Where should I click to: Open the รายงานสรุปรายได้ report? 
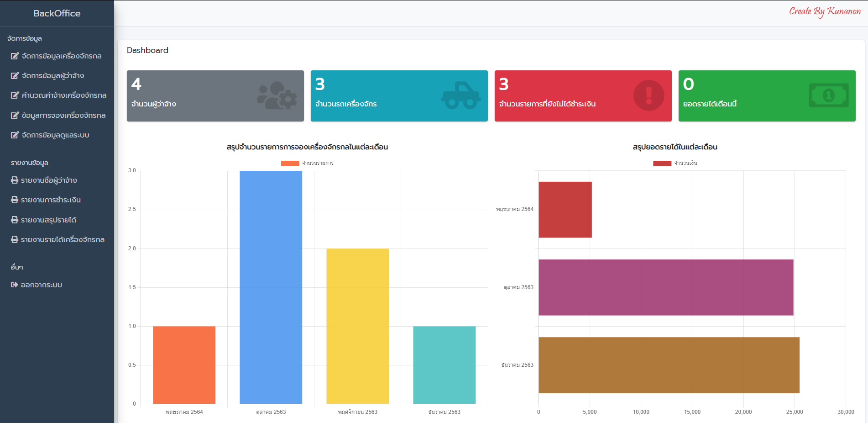[48, 220]
